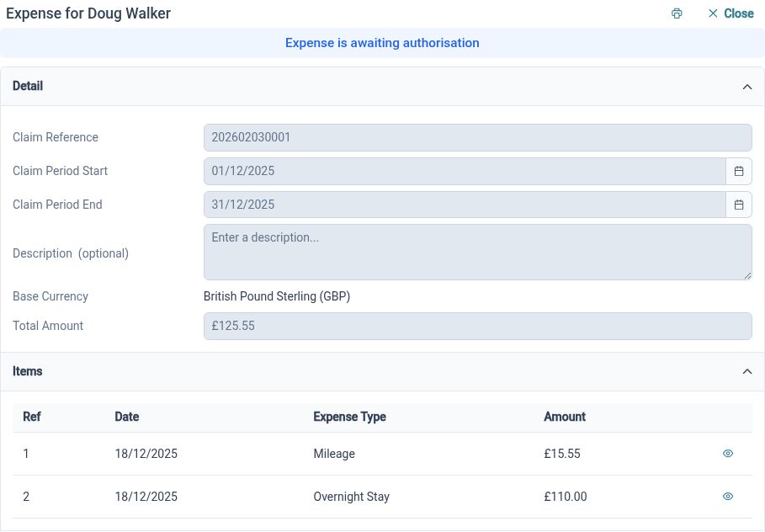Click the £15.55 amount cell
Viewport: 765px width, 532px height.
coord(562,454)
